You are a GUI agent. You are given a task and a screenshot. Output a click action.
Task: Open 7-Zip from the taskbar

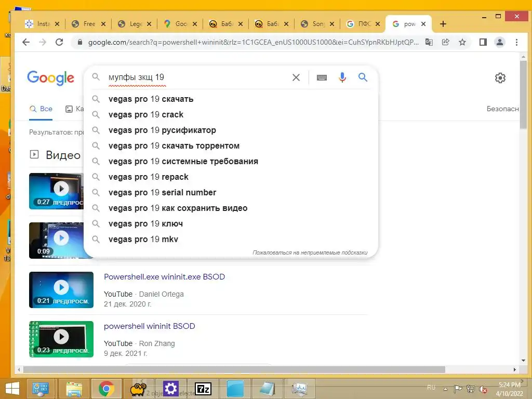coord(203,389)
